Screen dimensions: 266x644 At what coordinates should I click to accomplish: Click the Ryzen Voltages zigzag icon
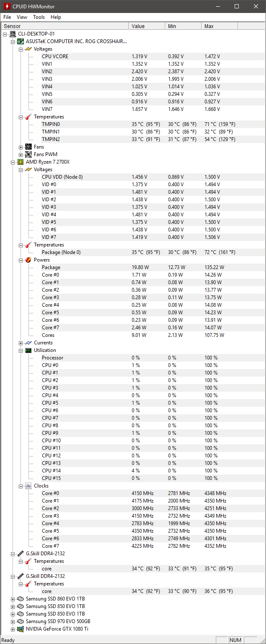coord(28,169)
